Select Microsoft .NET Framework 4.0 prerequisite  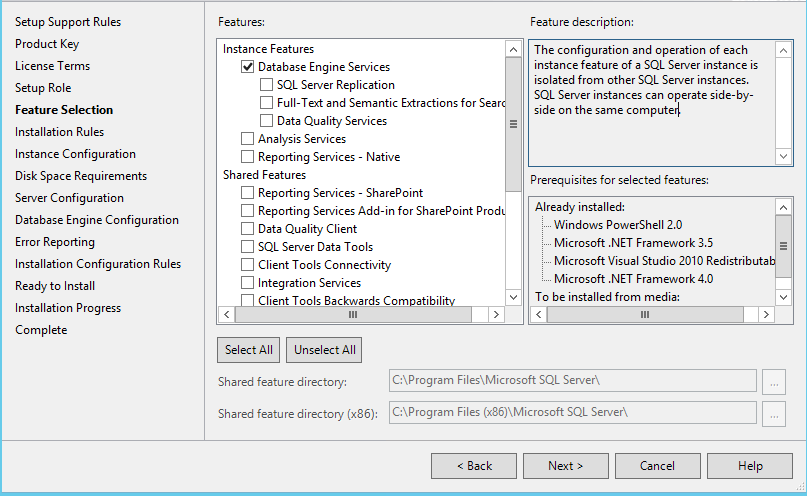[x=634, y=279]
